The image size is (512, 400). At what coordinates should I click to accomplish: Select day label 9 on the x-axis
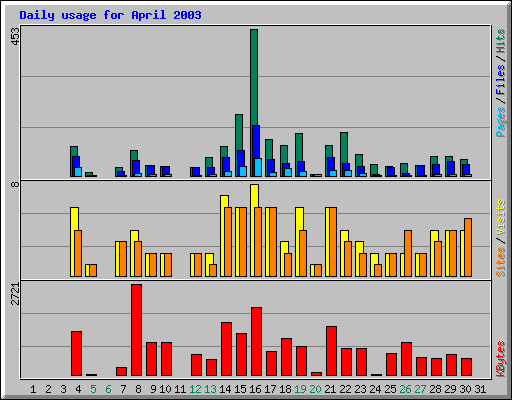pos(153,389)
